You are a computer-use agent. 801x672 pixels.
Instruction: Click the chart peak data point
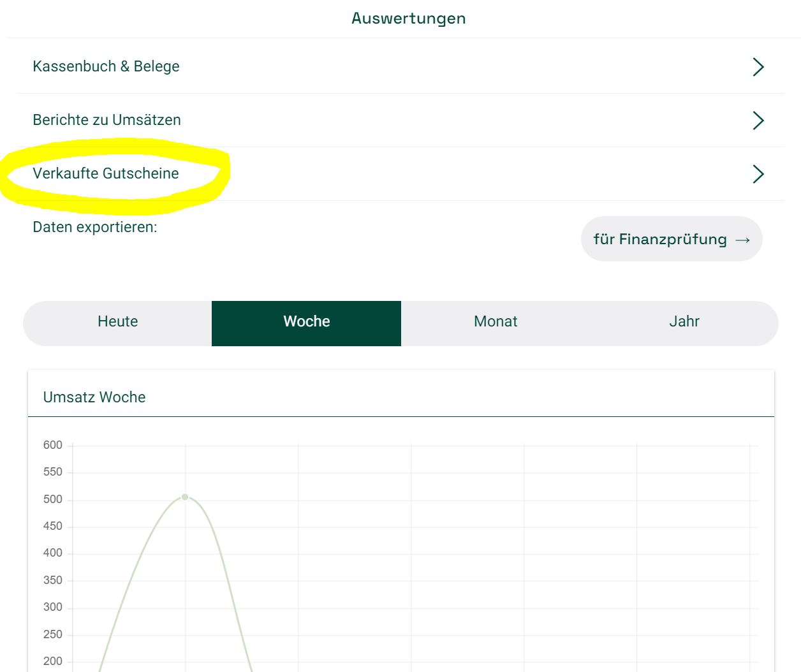[x=185, y=497]
